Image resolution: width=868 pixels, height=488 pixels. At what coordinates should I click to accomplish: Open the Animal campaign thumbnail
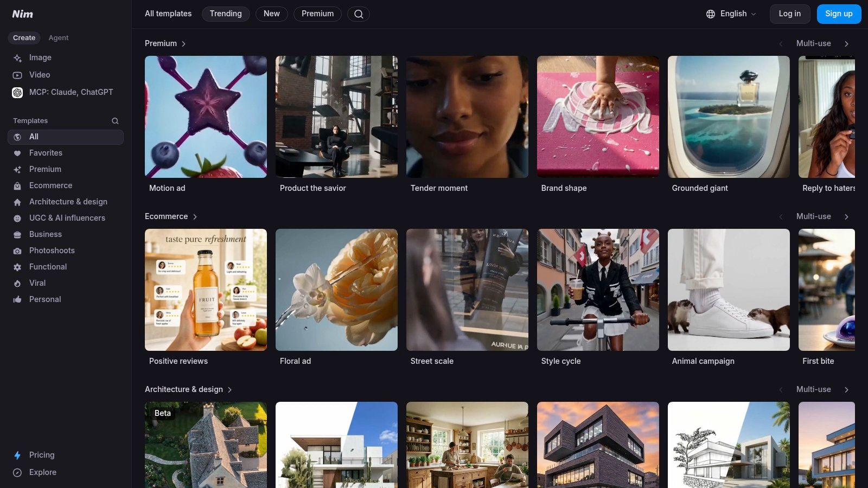click(x=729, y=290)
